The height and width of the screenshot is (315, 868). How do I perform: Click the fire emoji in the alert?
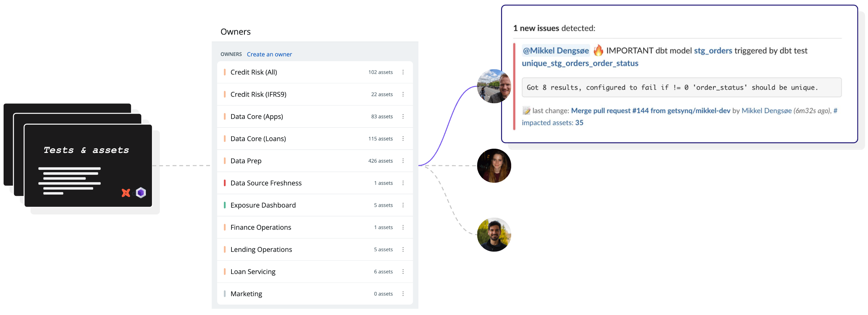[598, 50]
